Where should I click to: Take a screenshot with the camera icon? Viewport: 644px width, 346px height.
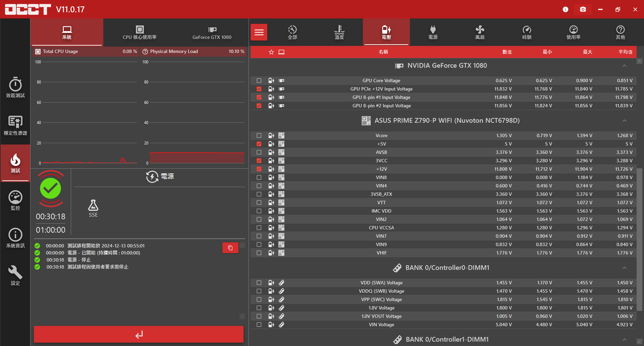tap(583, 9)
